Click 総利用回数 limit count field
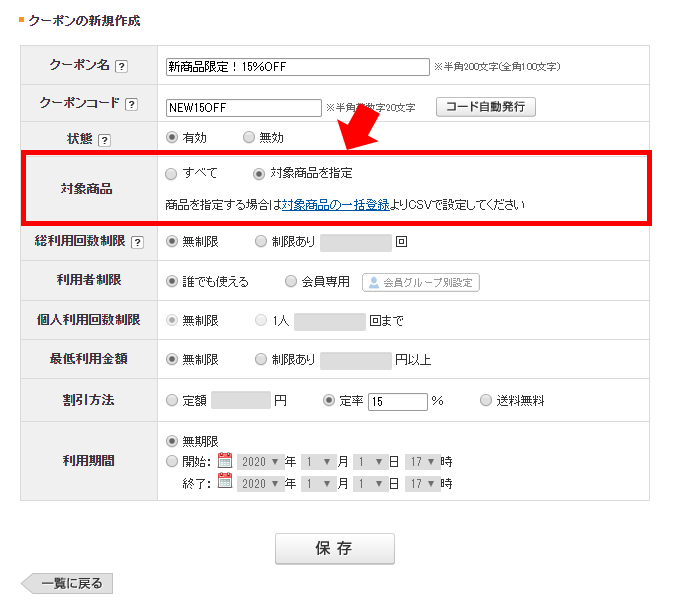Viewport: 673px width, 605px height. (356, 242)
